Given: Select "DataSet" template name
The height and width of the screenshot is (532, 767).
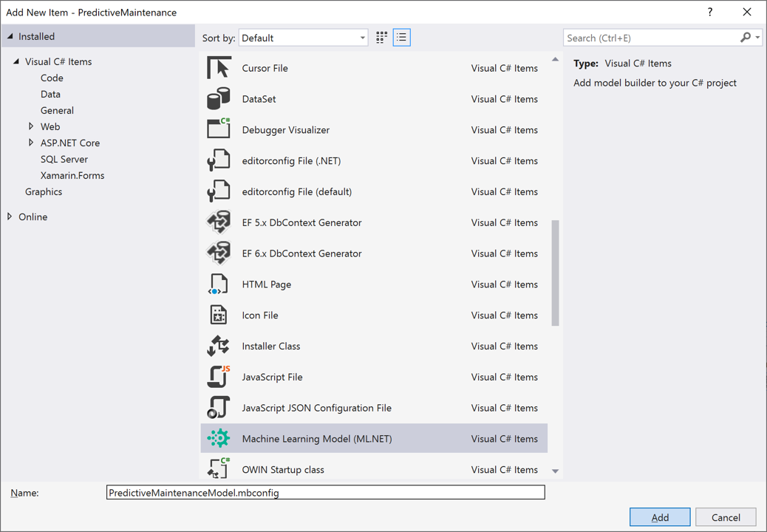Looking at the screenshot, I should (259, 99).
